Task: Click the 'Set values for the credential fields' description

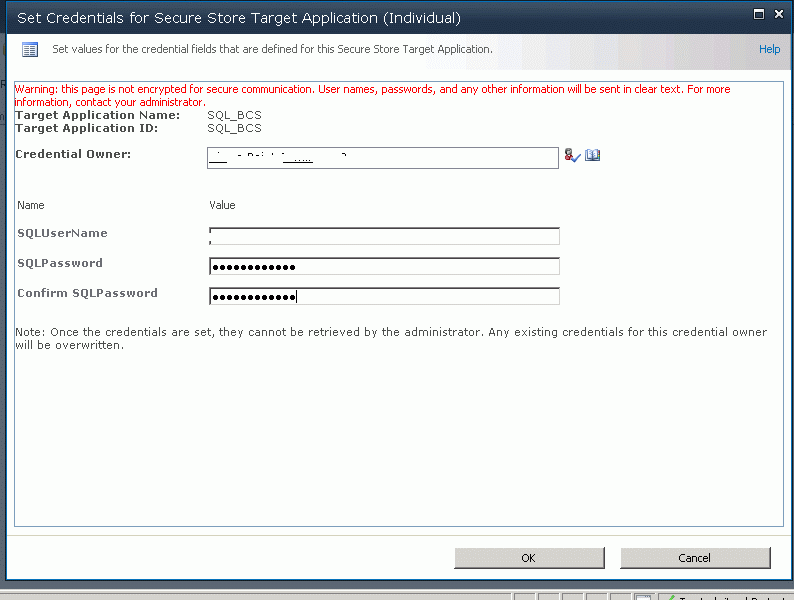Action: (x=272, y=49)
